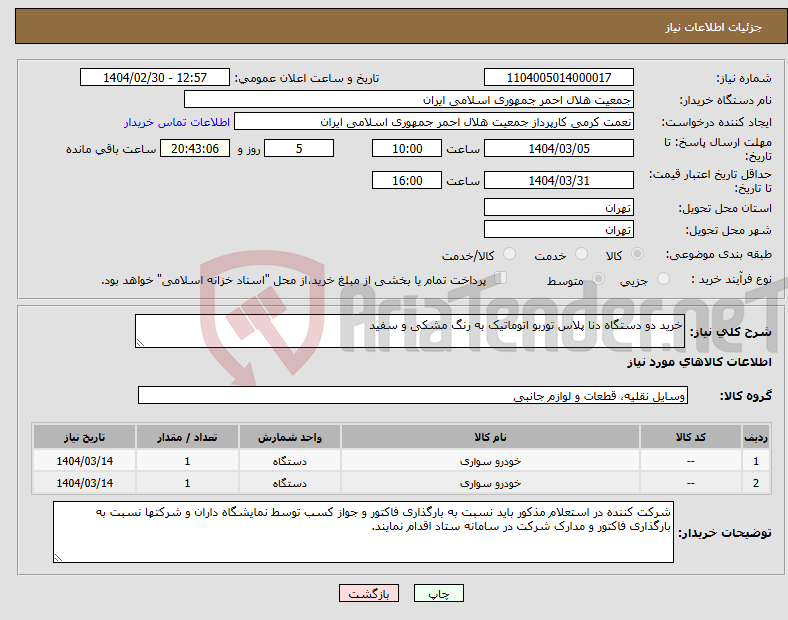
Task: Click the شهر محل تحویل field تهران
Action: click(558, 229)
